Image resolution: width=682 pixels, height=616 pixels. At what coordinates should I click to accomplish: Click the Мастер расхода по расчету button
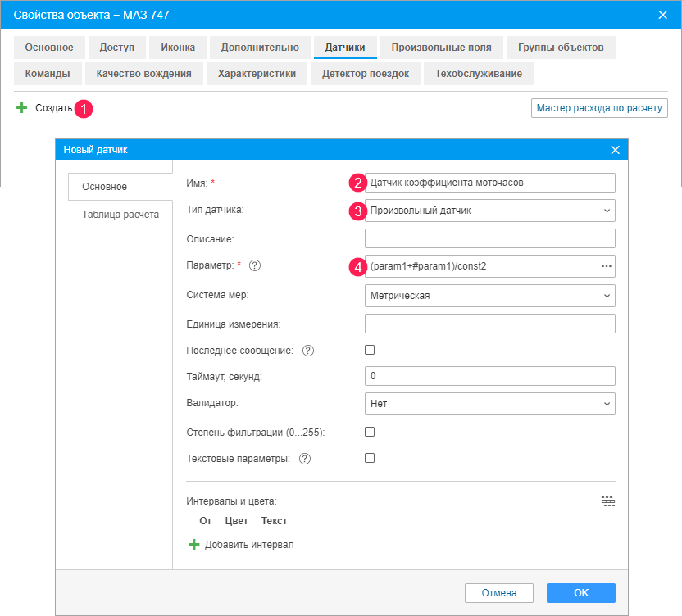click(599, 108)
